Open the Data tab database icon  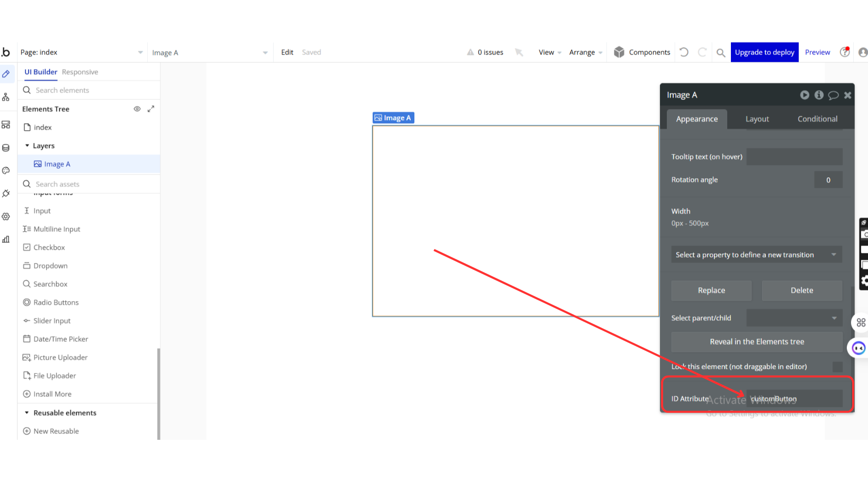(6, 148)
